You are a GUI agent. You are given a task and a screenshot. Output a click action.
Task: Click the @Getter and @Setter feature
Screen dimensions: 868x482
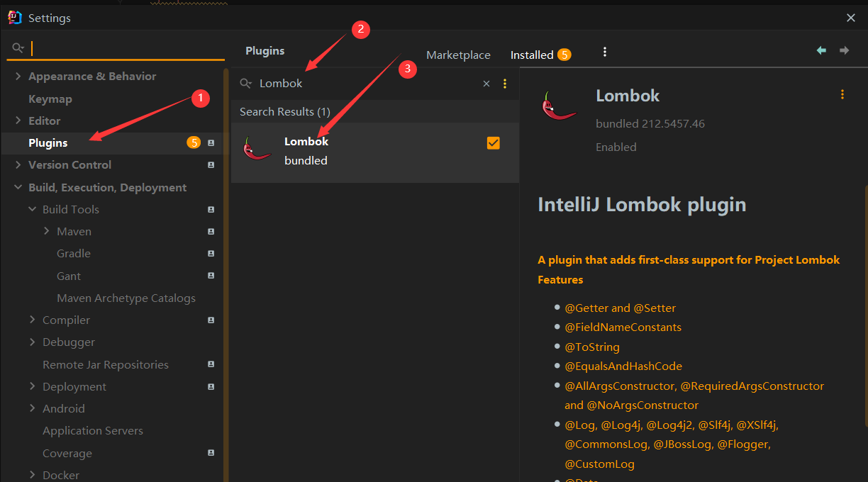pyautogui.click(x=621, y=308)
